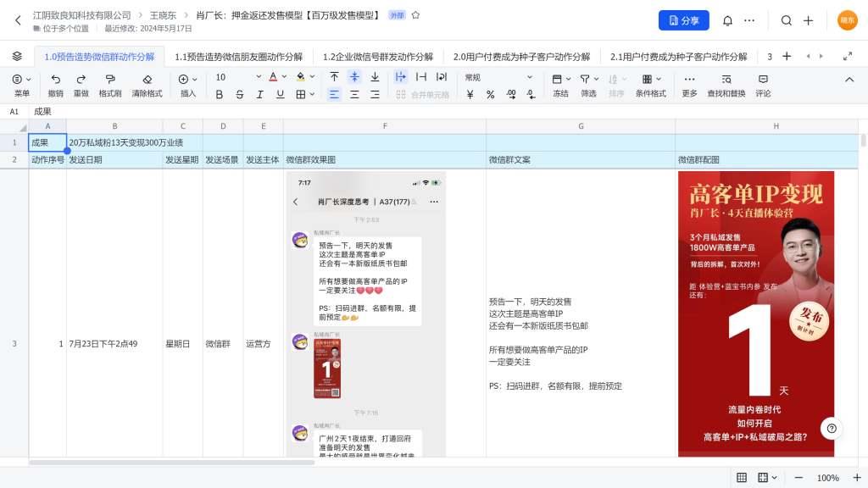Image resolution: width=868 pixels, height=488 pixels.
Task: Align text to the right
Action: pyautogui.click(x=375, y=95)
